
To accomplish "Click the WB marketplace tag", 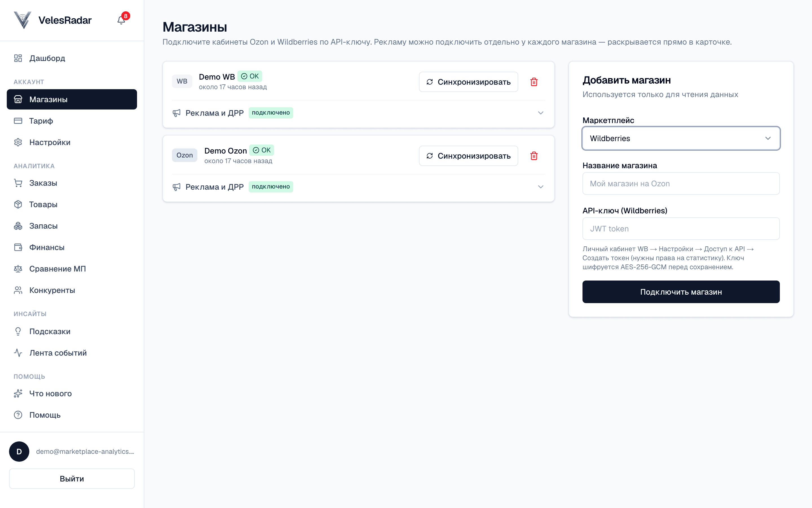I will click(182, 81).
